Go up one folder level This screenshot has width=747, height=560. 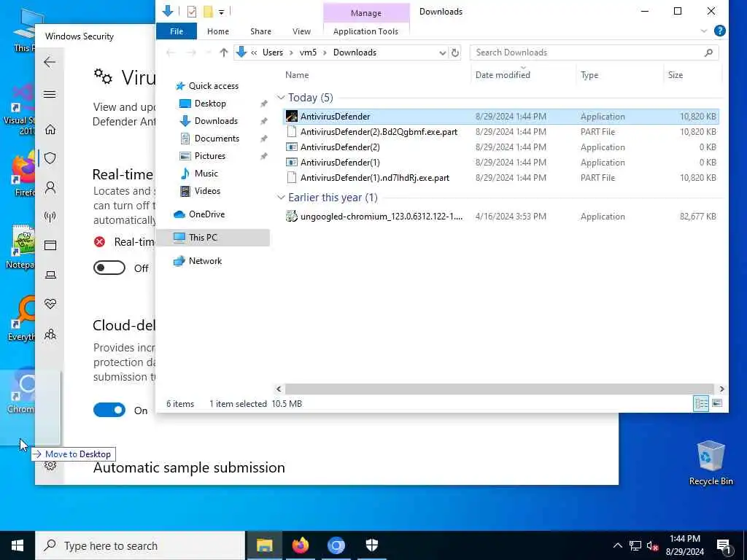coord(223,52)
